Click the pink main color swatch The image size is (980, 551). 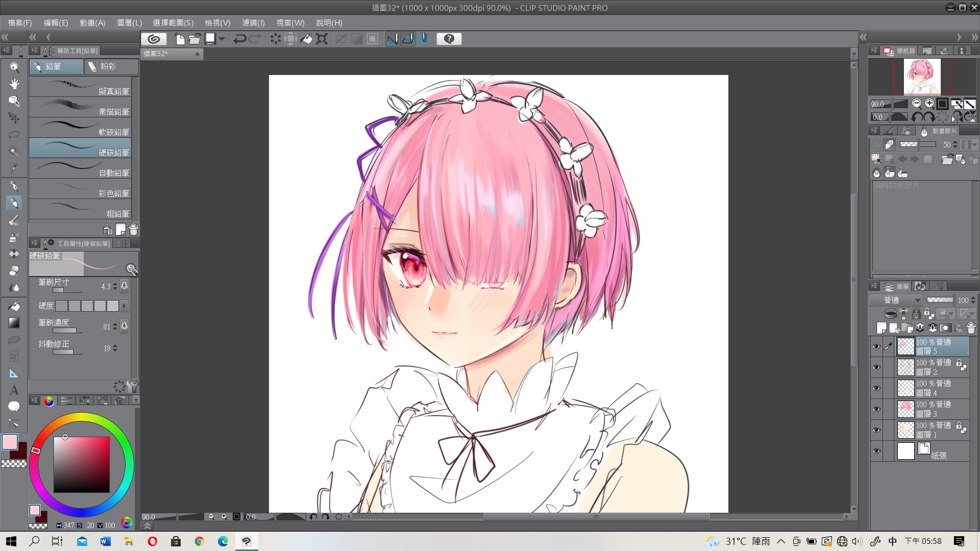(10, 442)
